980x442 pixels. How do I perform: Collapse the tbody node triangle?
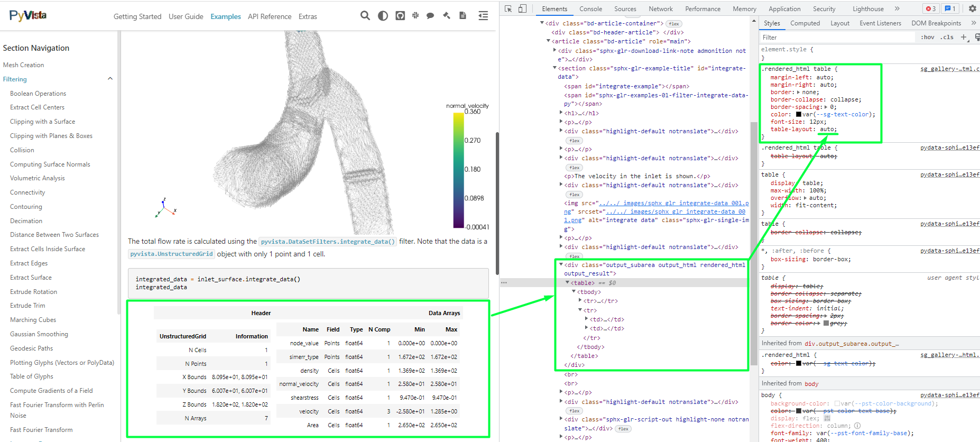pyautogui.click(x=574, y=292)
